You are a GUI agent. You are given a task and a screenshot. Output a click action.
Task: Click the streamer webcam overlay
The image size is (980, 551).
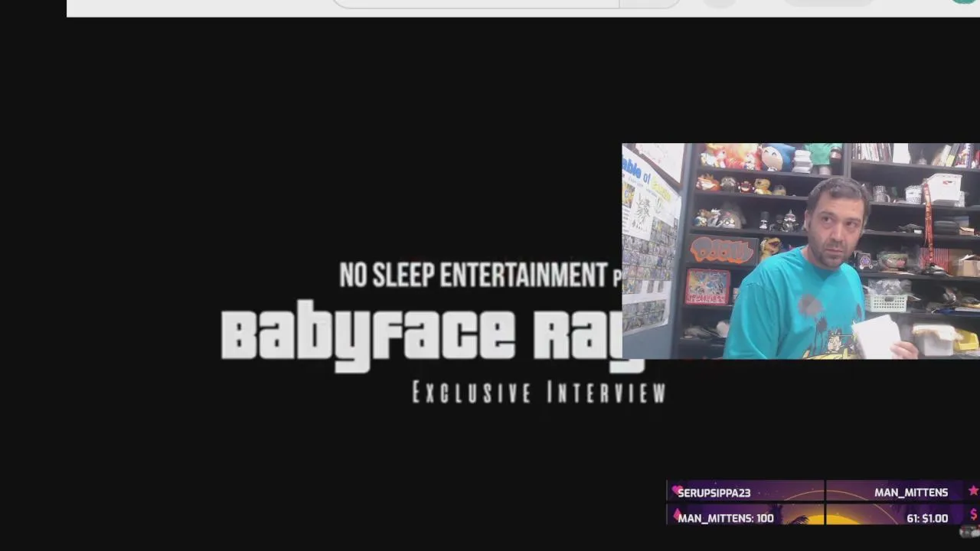coord(801,251)
